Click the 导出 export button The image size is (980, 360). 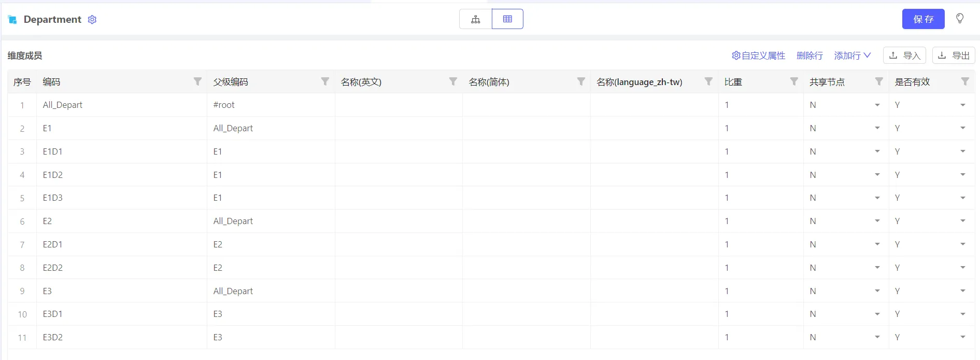[954, 56]
